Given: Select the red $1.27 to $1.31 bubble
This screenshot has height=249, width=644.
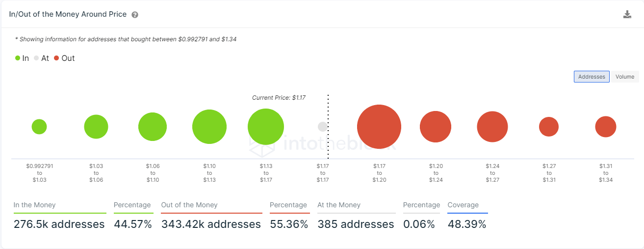Looking at the screenshot, I should pyautogui.click(x=549, y=127).
